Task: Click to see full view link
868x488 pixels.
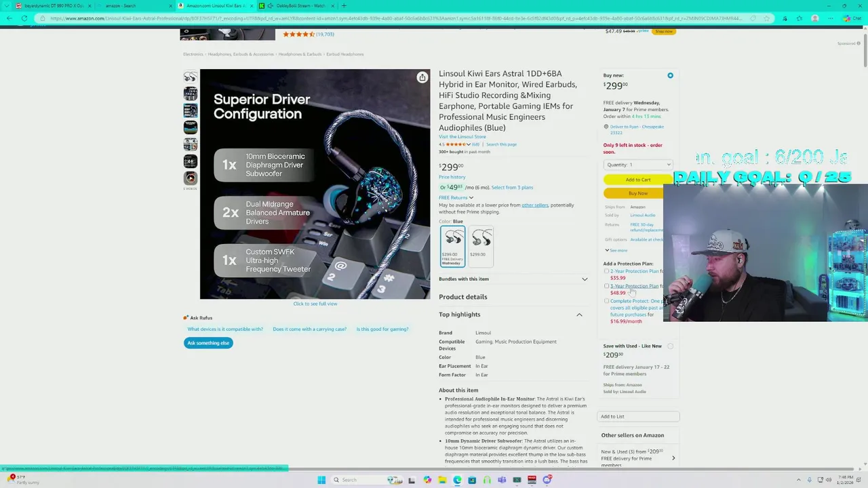Action: click(315, 304)
